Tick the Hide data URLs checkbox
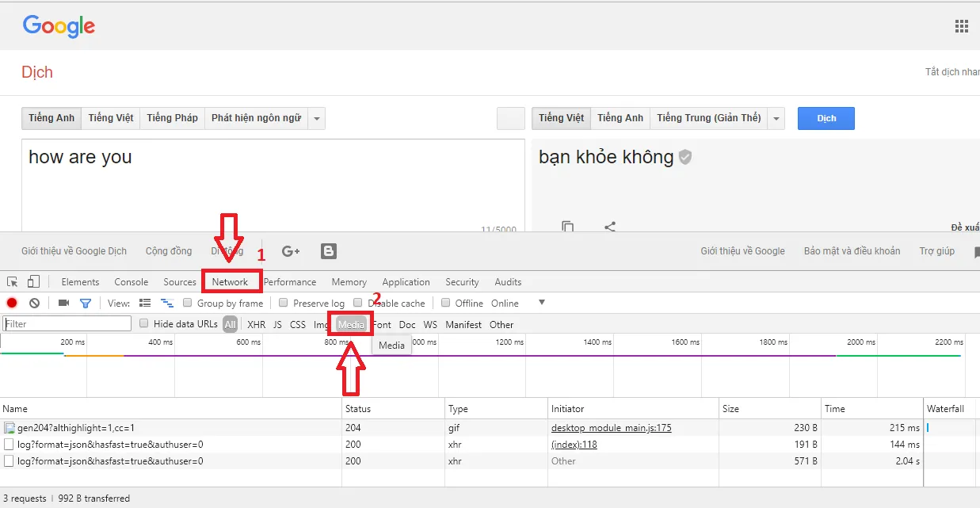Screen dimensions: 980x508 tap(144, 323)
